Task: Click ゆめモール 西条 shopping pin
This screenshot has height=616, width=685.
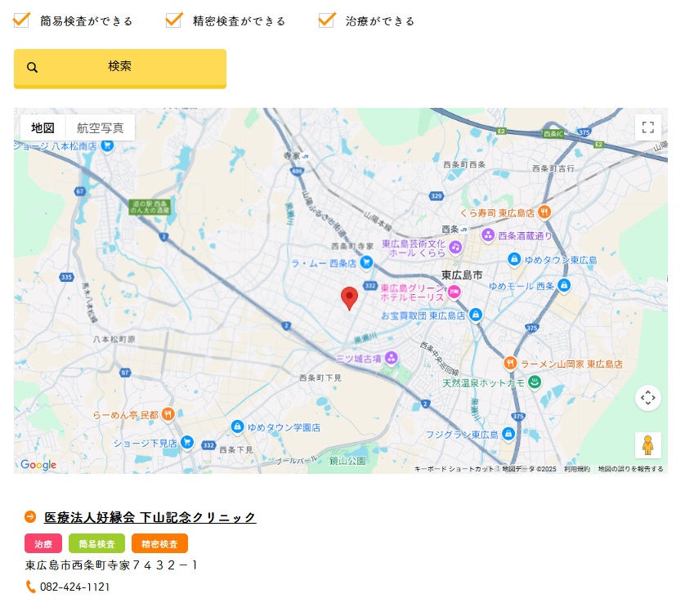Action: click(564, 285)
